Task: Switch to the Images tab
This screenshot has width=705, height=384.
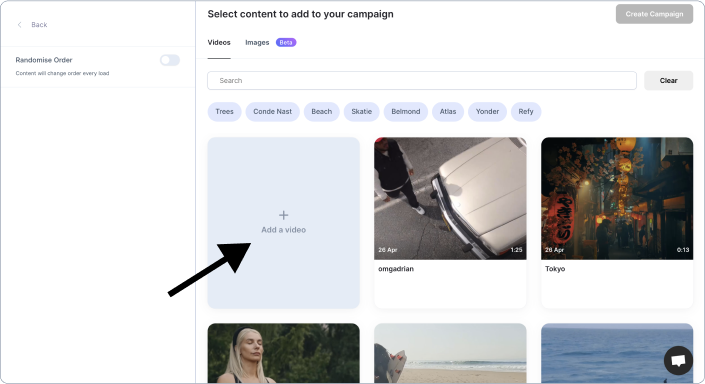Action: [257, 42]
